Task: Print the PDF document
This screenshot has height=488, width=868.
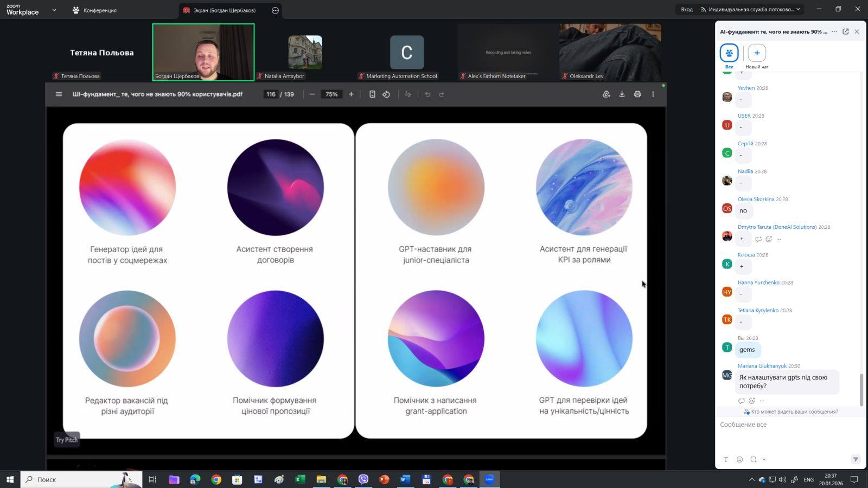Action: point(637,94)
